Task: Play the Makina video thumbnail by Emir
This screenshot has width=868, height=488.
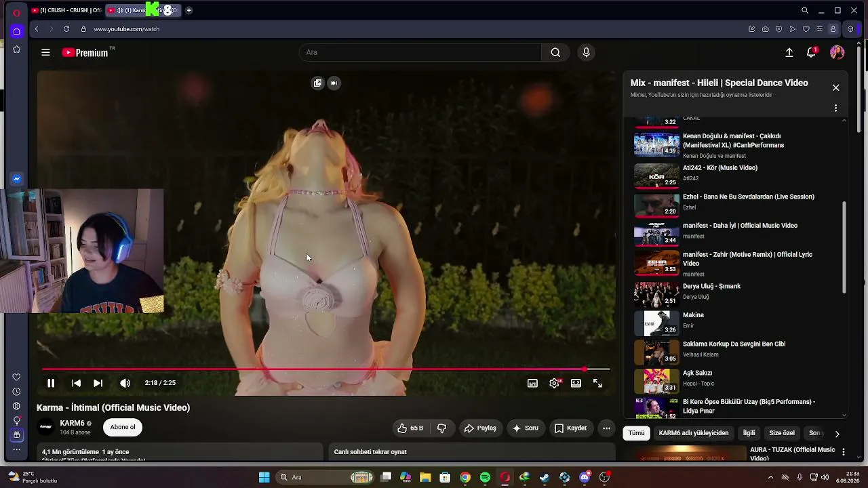Action: click(656, 324)
